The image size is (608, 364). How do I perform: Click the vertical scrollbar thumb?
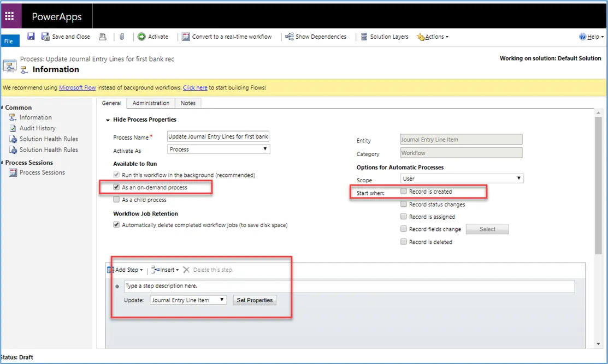pyautogui.click(x=598, y=186)
